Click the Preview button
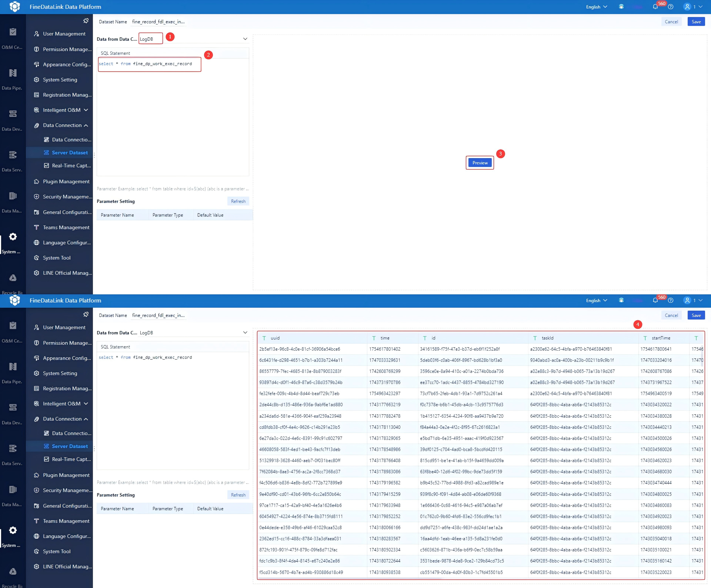This screenshot has width=711, height=588. coord(480,163)
